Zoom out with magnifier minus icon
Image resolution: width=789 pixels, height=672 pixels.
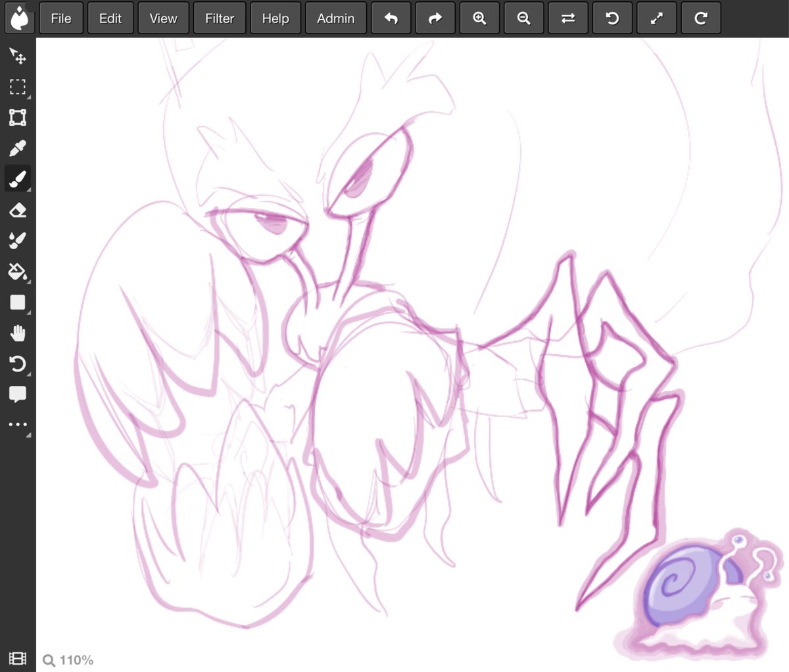[524, 18]
